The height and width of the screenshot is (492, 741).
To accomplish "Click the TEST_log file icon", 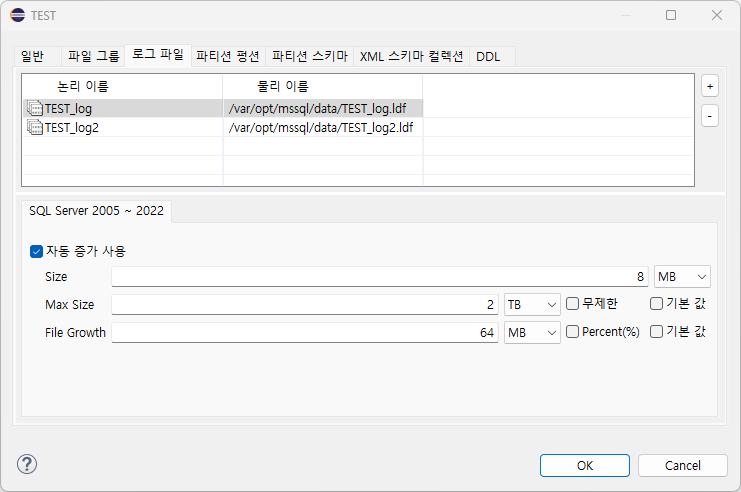I will coord(35,108).
